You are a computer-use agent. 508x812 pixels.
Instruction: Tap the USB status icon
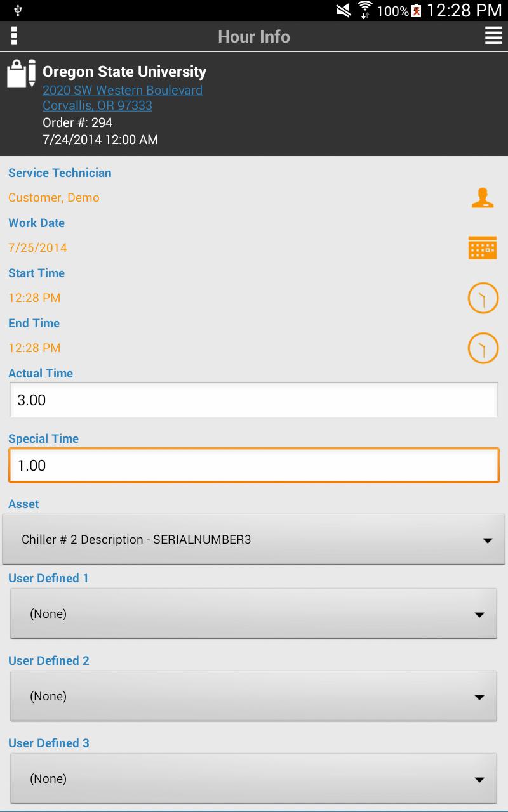(18, 10)
